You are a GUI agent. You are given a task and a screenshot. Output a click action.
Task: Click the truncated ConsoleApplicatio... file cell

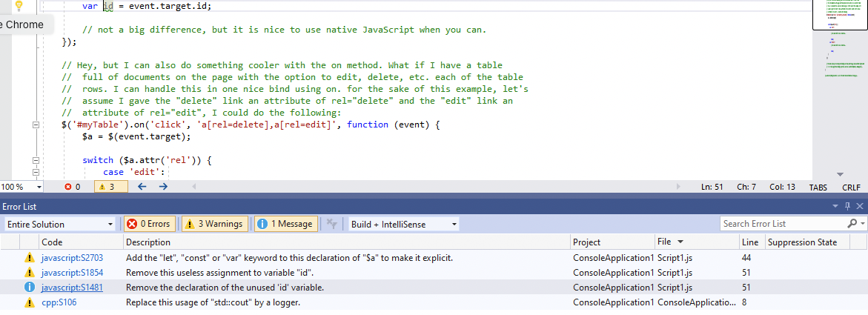[x=697, y=302]
